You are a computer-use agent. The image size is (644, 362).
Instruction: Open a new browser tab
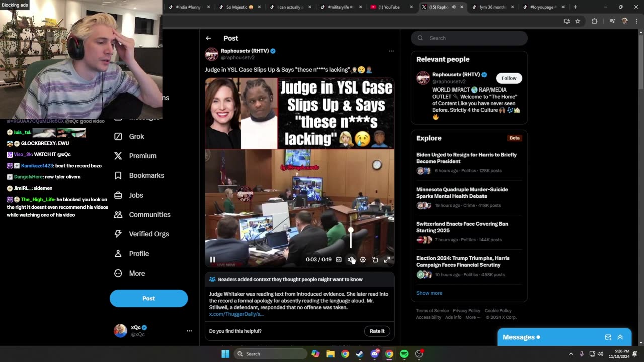[x=575, y=7]
